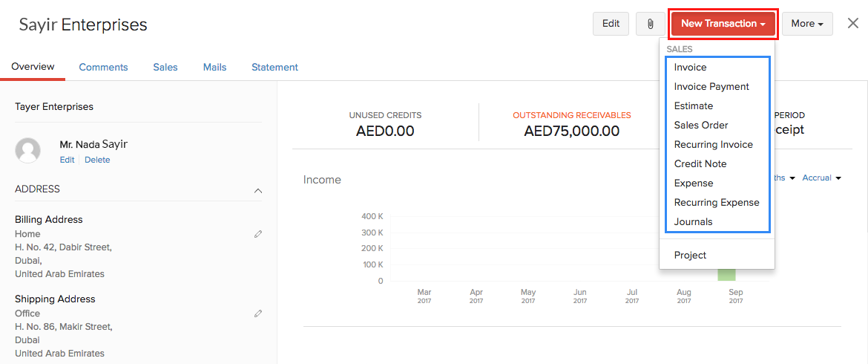This screenshot has height=364, width=868.
Task: Click Edit link under Mr. Nada Sayir
Action: (67, 160)
